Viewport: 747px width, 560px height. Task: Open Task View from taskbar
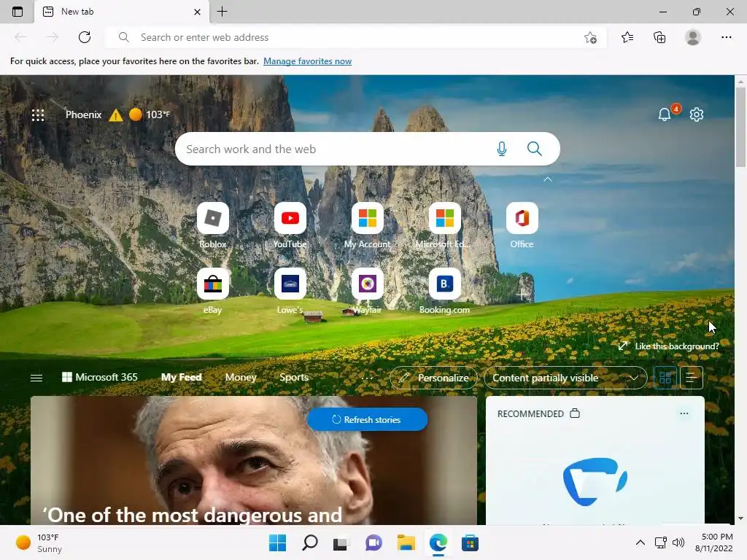(341, 542)
